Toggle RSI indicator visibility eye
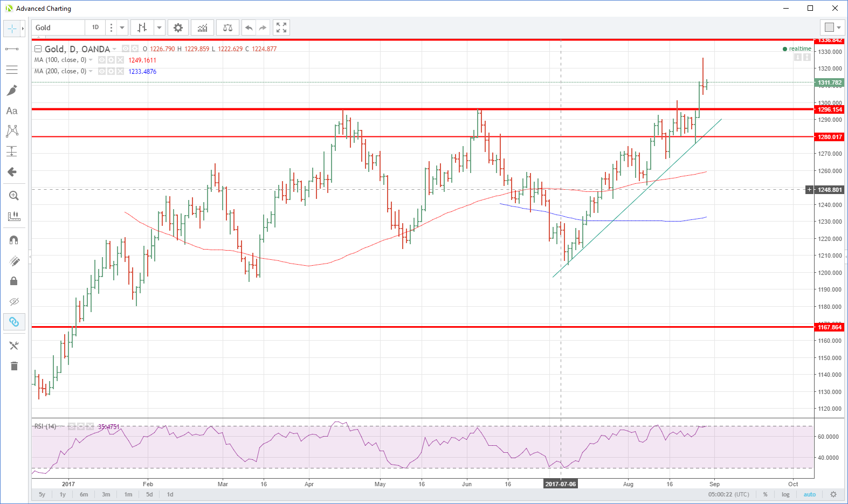The width and height of the screenshot is (848, 504). click(x=72, y=426)
